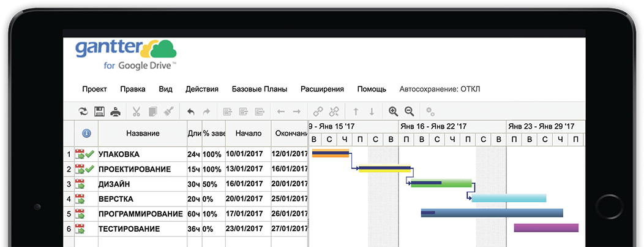The width and height of the screenshot is (644, 247).
Task: Paste with brush icon
Action: click(169, 112)
